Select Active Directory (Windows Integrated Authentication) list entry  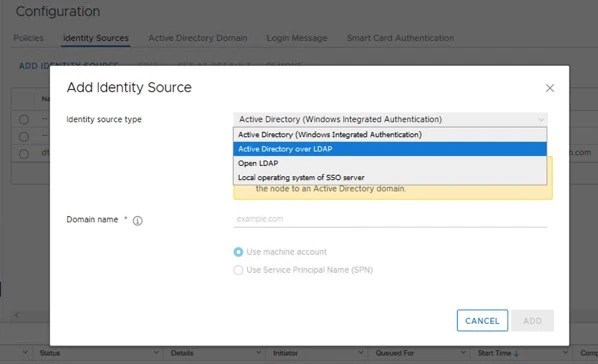pyautogui.click(x=390, y=135)
